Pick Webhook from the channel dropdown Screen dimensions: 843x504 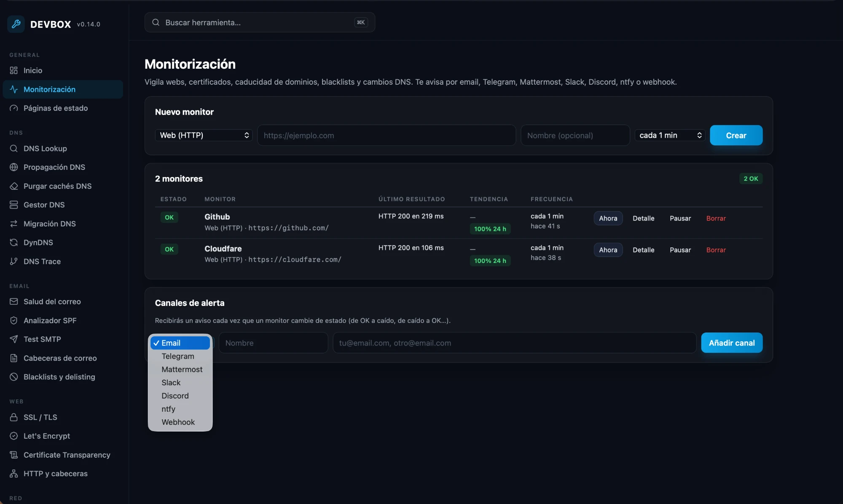point(180,422)
